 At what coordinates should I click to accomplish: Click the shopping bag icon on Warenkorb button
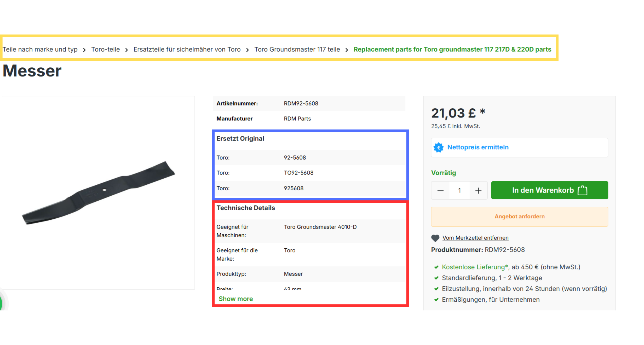point(582,190)
